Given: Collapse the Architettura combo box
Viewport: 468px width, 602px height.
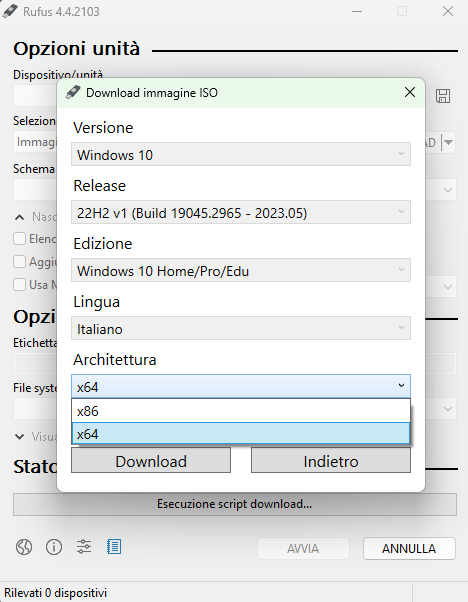Looking at the screenshot, I should 241,386.
